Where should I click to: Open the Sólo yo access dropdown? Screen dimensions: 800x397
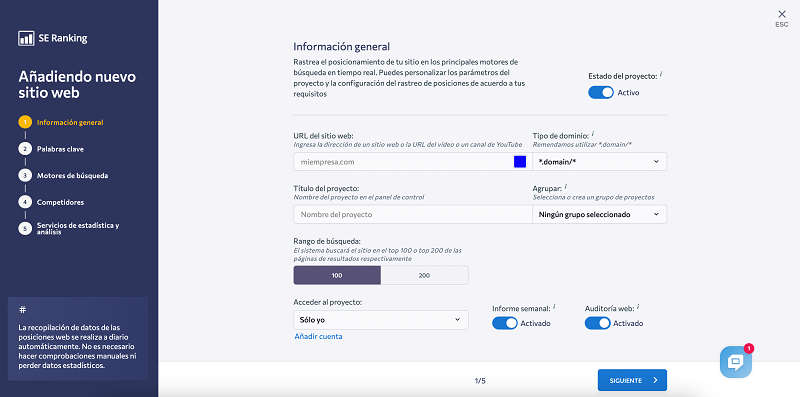381,320
